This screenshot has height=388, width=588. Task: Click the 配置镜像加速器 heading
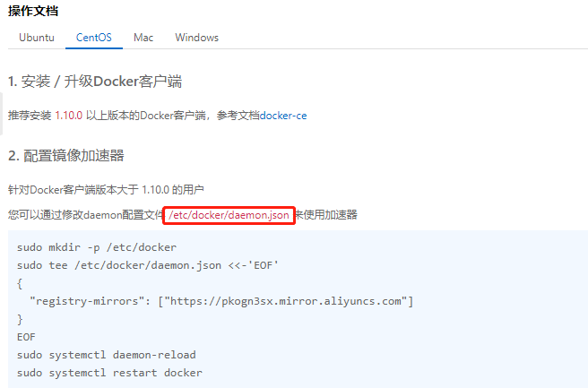tap(65, 155)
